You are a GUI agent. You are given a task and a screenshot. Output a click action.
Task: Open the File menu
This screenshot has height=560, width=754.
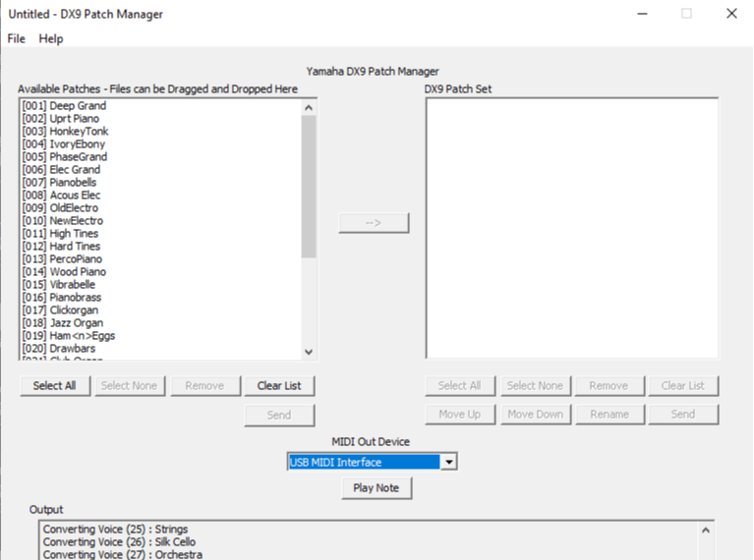click(16, 38)
